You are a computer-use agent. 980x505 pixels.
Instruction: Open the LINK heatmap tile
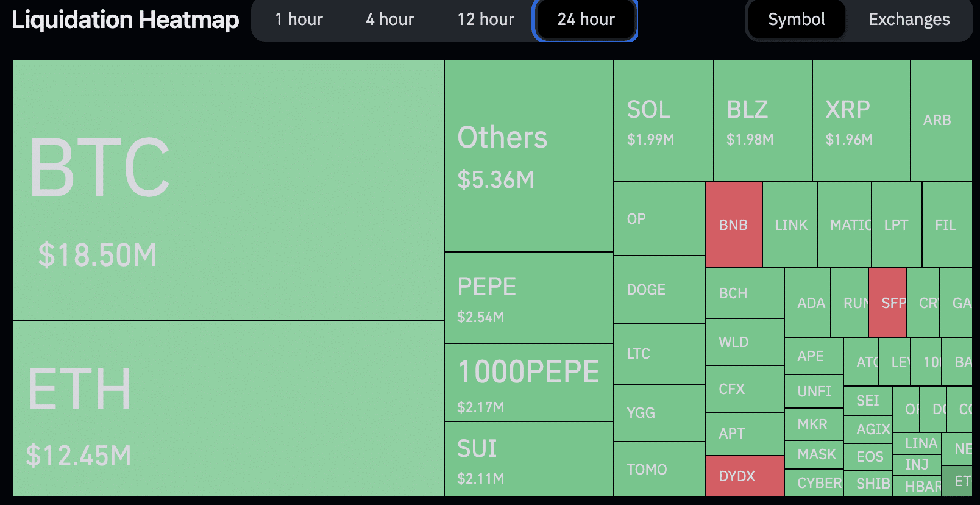790,225
